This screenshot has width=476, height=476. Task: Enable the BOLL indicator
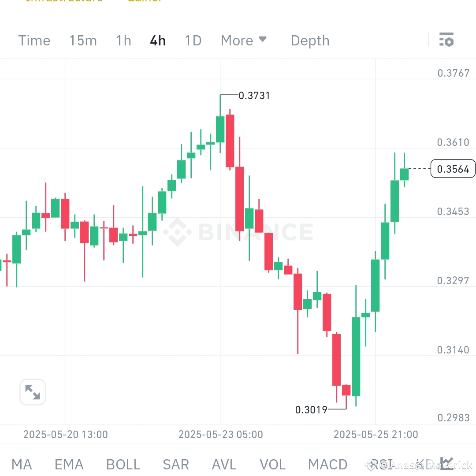123,464
